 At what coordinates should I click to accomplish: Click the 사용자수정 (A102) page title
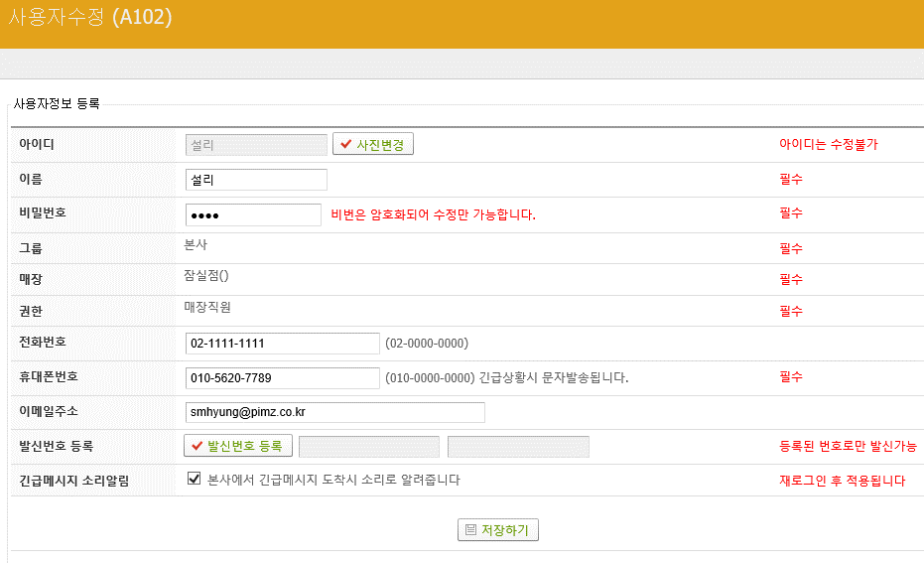[90, 18]
